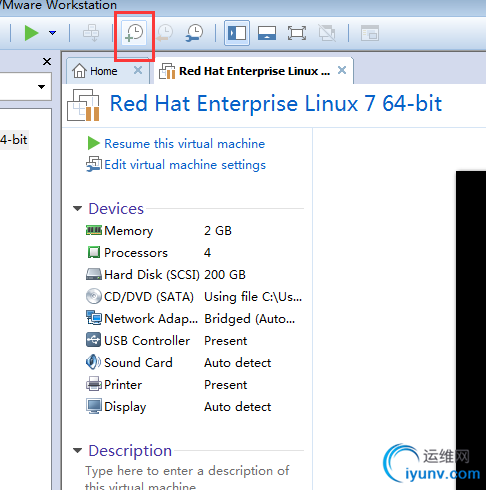This screenshot has width=486, height=490.
Task: Click the Network Adapter icon
Action: point(94,318)
